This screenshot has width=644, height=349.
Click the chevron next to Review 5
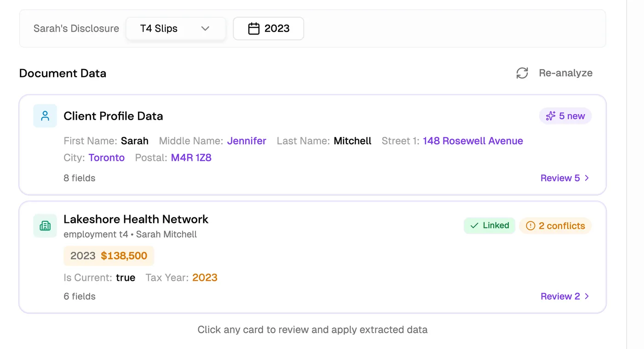click(586, 178)
